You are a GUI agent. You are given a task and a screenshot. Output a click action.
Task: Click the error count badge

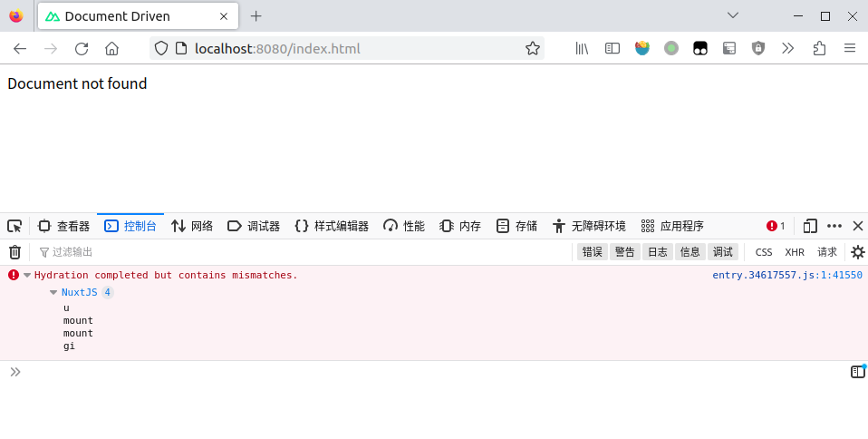pyautogui.click(x=776, y=226)
